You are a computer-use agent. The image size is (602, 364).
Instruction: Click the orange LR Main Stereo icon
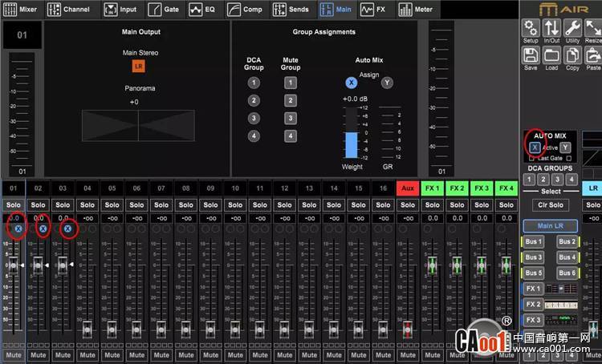tap(138, 66)
